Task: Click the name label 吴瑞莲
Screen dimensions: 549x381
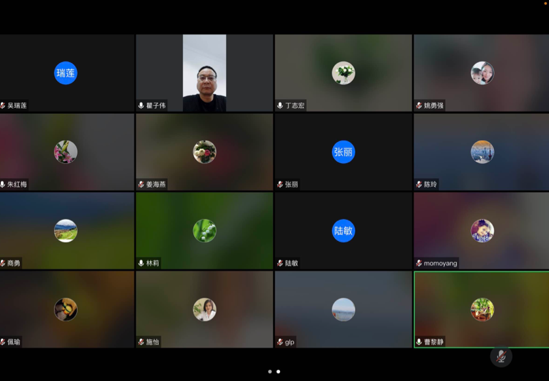Action: (17, 105)
